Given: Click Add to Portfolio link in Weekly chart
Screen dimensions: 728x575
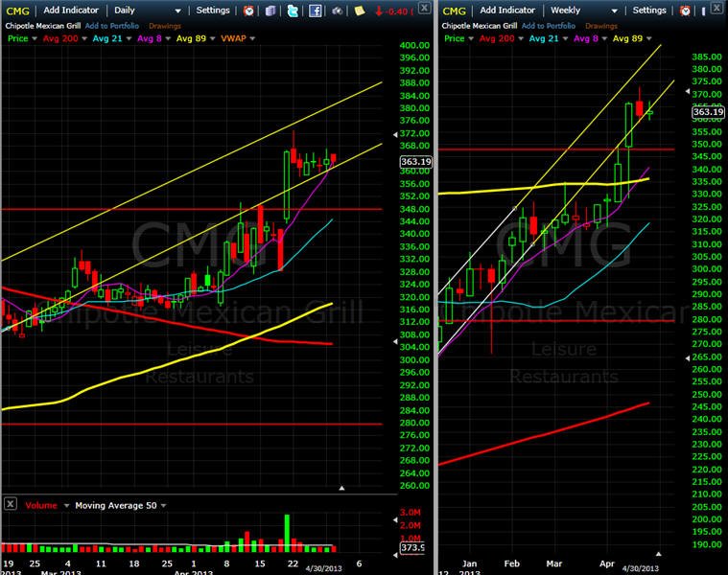Looking at the screenshot, I should coord(549,26).
